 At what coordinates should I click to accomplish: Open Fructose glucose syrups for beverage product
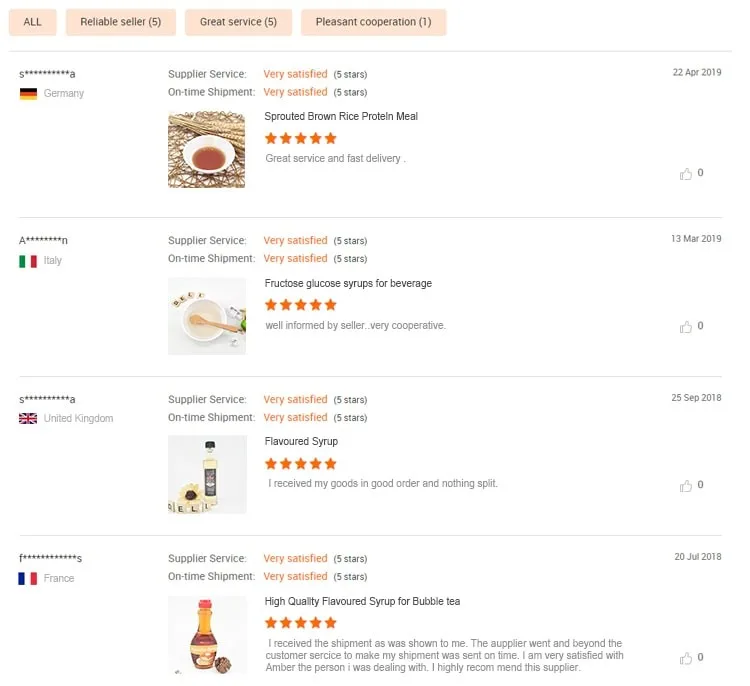click(x=348, y=283)
